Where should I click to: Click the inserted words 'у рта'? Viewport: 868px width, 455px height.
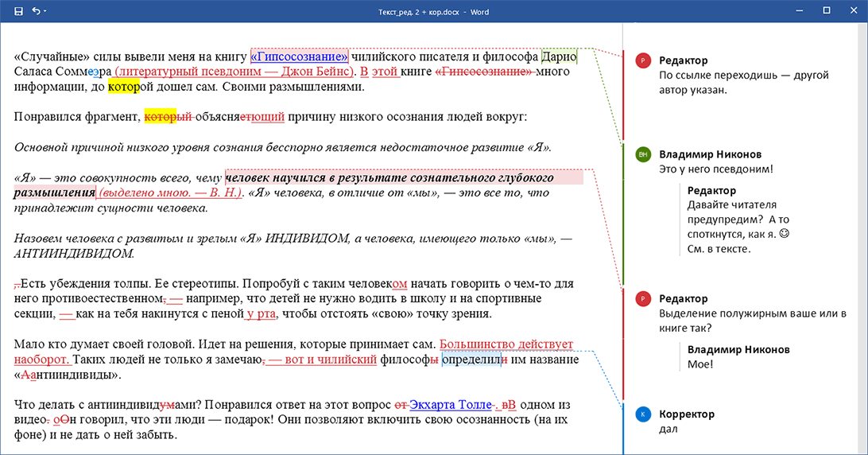tap(261, 313)
